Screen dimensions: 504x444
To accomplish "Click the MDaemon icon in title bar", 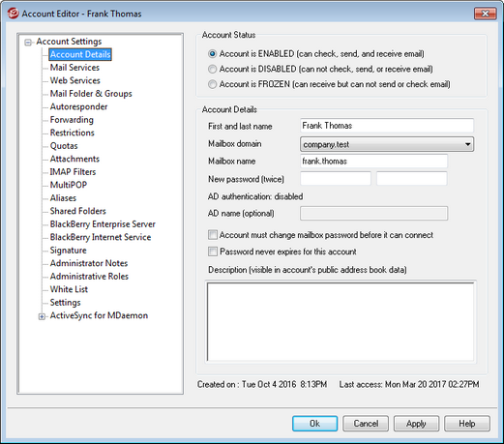I will (x=14, y=14).
